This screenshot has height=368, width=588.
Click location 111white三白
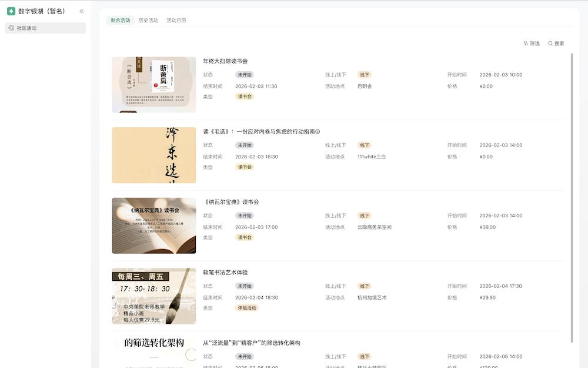(371, 157)
